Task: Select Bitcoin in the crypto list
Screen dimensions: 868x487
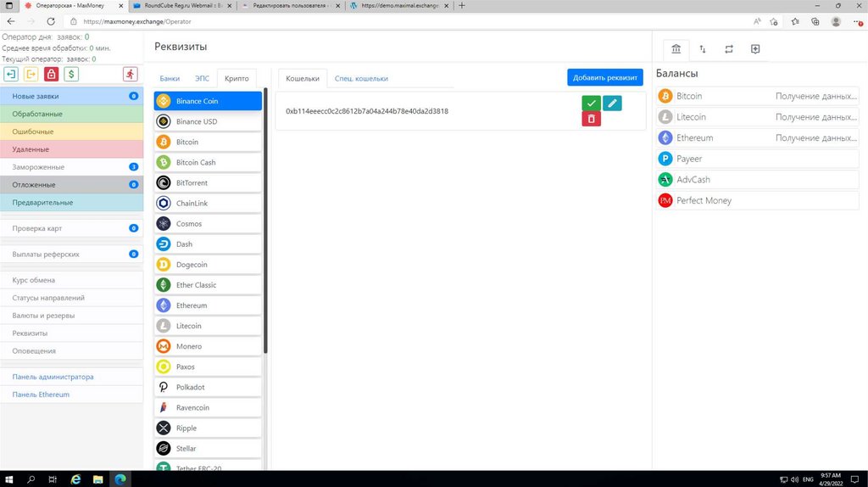Action: [208, 142]
